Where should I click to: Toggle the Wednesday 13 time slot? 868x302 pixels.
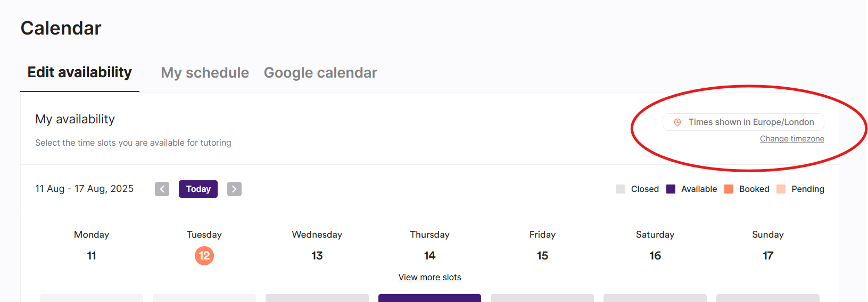[317, 298]
